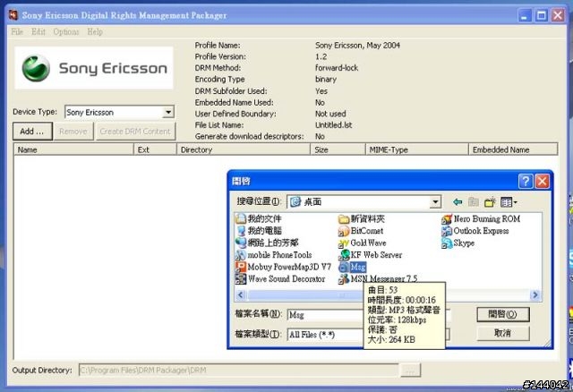Expand the Device Type dropdown
This screenshot has height=392, width=573.
coord(168,112)
